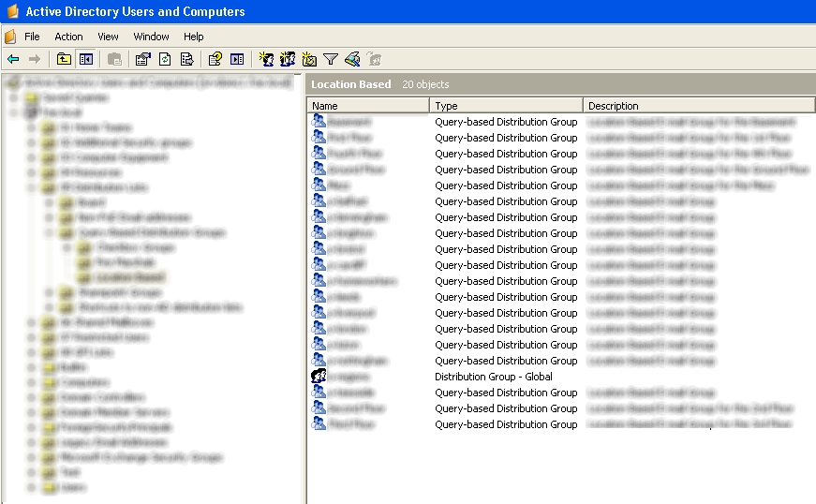816x504 pixels.
Task: Open the Window menu
Action: 151,37
